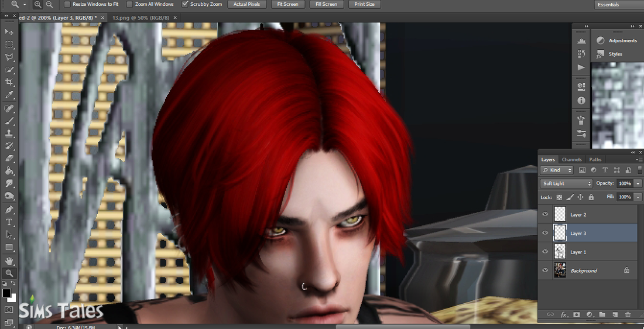Screen dimensions: 644x329
Task: Select the Paint Bucket tool
Action: pos(9,171)
